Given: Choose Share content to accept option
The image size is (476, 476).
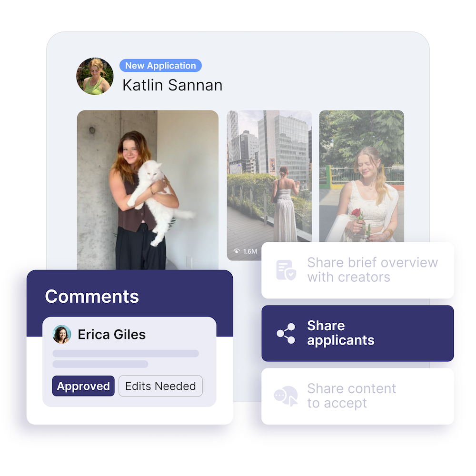Looking at the screenshot, I should [x=357, y=396].
